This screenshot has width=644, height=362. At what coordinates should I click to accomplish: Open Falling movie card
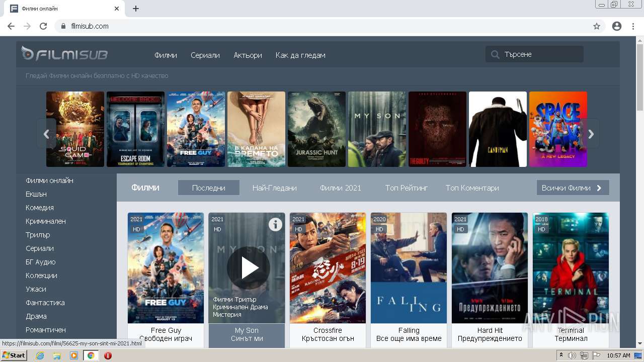(x=409, y=280)
